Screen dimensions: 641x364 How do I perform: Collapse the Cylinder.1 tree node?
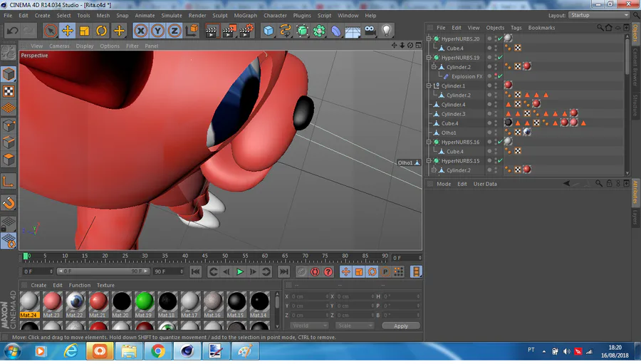(429, 85)
